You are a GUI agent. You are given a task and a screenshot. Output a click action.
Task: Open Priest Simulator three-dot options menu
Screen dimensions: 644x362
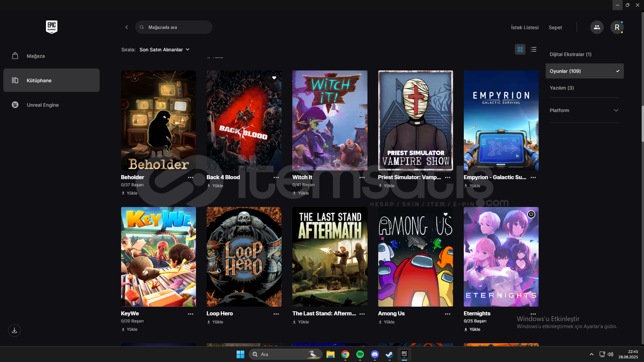(x=447, y=177)
